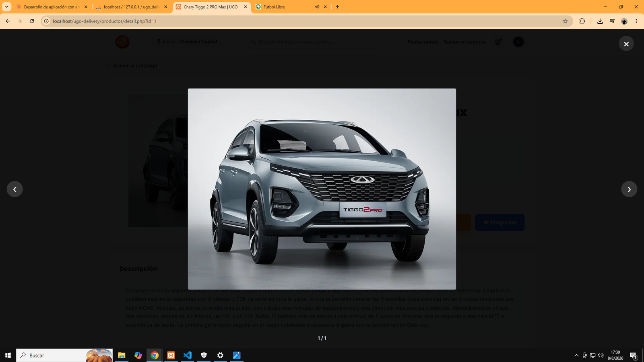This screenshot has width=644, height=362.
Task: Click the "1 / 1" image counter
Action: (x=322, y=338)
